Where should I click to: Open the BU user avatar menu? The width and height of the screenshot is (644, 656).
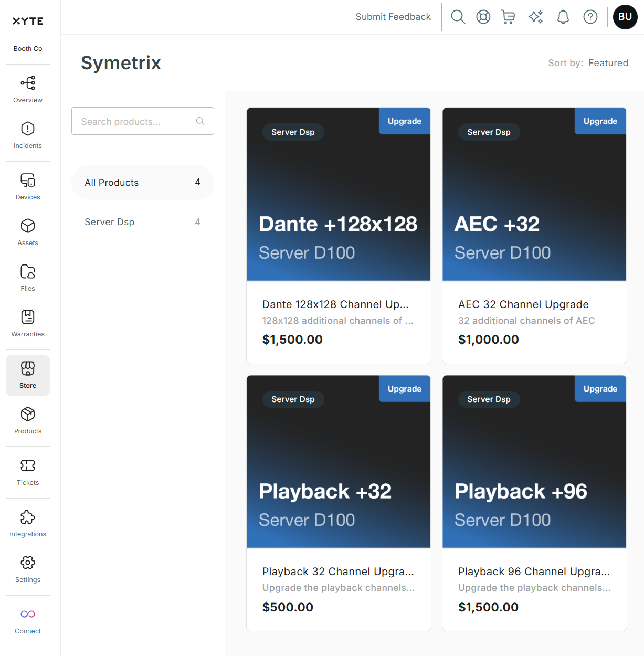click(625, 17)
